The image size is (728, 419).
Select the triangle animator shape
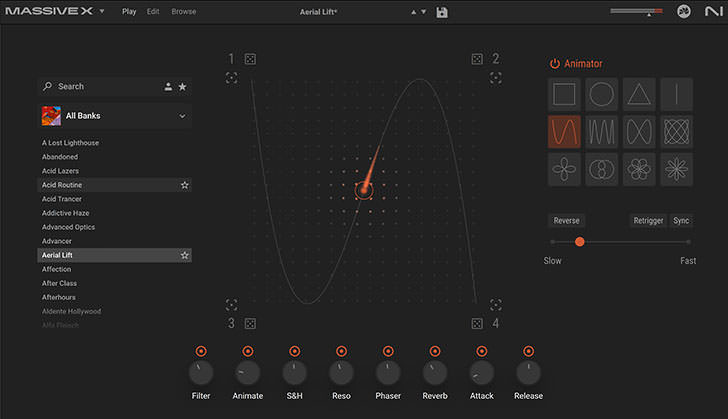(x=638, y=95)
